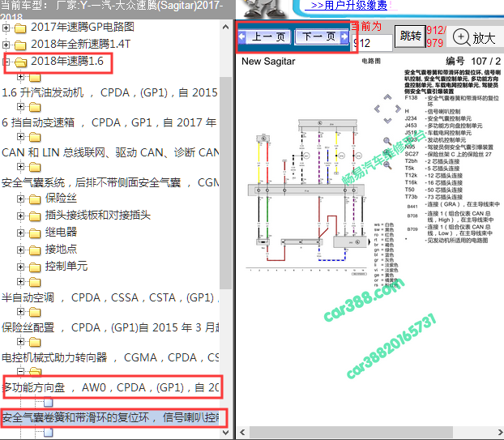Click the folder icon beside 接地点
The width and height of the screenshot is (504, 440).
pos(35,250)
